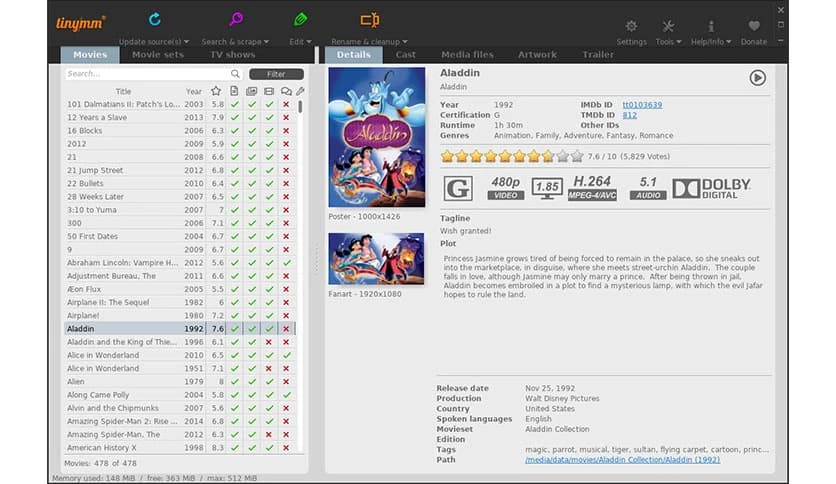This screenshot has width=836, height=484.
Task: Click the Aladdin poster thumbnail
Action: 376,137
